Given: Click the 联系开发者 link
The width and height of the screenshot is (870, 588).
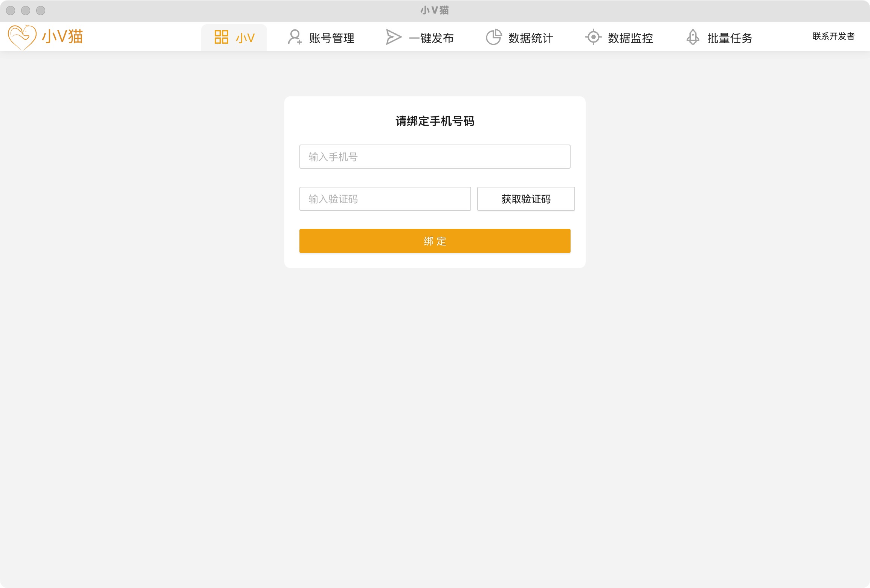Looking at the screenshot, I should 834,36.
